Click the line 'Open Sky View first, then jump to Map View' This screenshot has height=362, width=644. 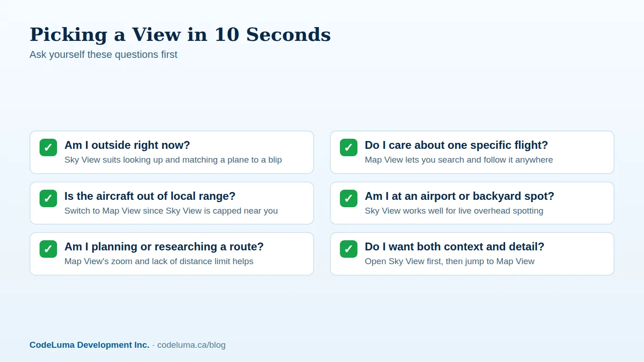point(449,261)
